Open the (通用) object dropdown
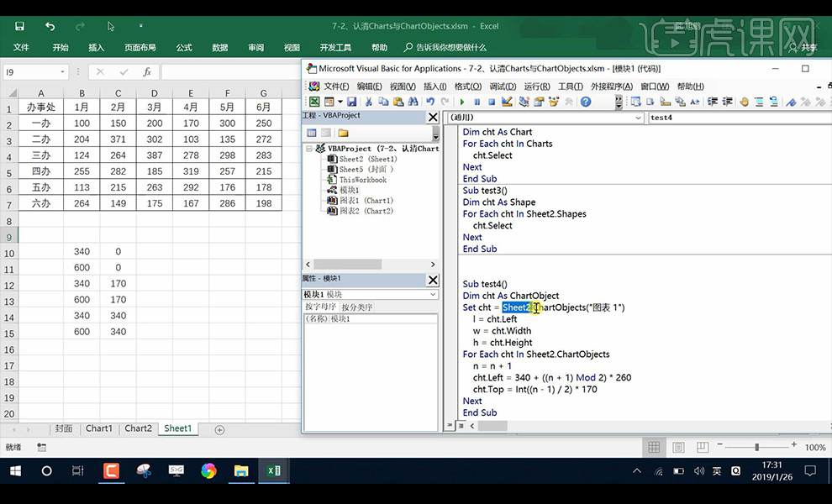Image resolution: width=832 pixels, height=504 pixels. click(x=639, y=118)
